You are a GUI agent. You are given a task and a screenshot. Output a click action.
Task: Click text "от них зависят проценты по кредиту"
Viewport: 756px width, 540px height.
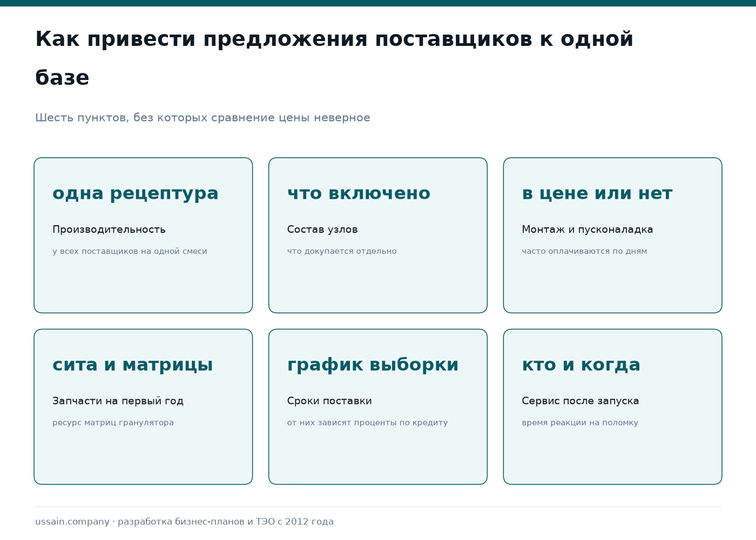367,423
